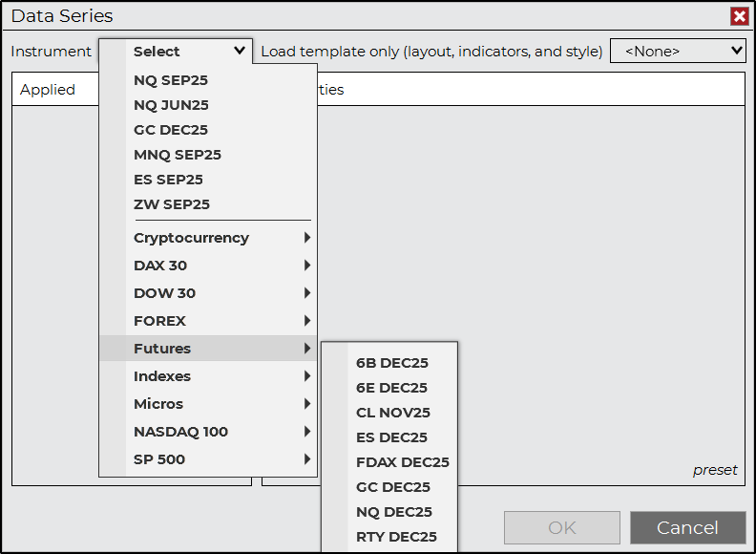Expand the DOW 30 submenu
The height and width of the screenshot is (554, 756).
(208, 293)
